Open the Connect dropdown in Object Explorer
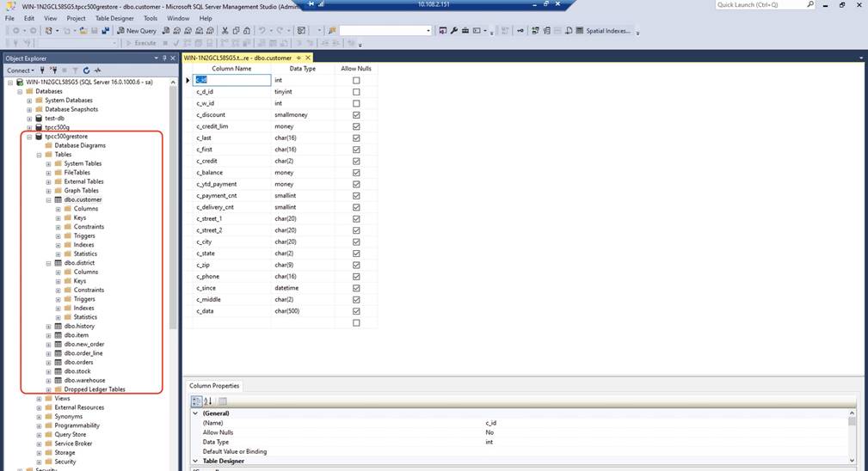The image size is (868, 471). pos(21,70)
